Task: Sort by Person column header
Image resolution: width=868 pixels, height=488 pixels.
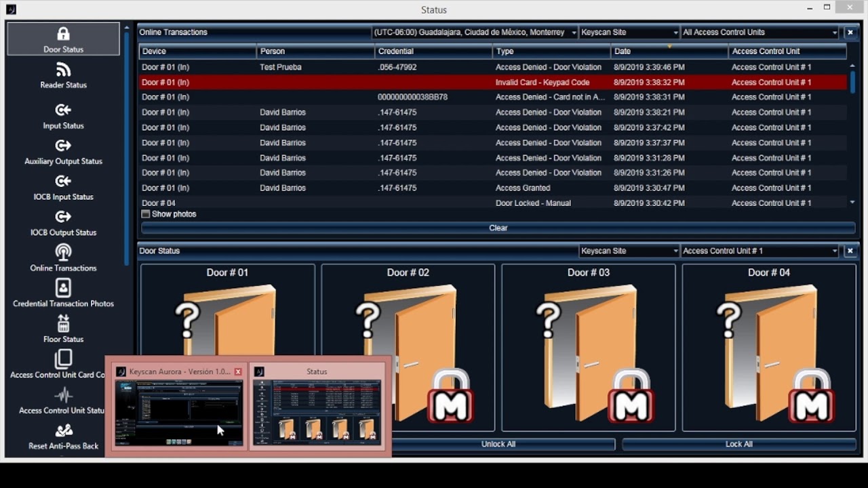Action: pos(315,52)
